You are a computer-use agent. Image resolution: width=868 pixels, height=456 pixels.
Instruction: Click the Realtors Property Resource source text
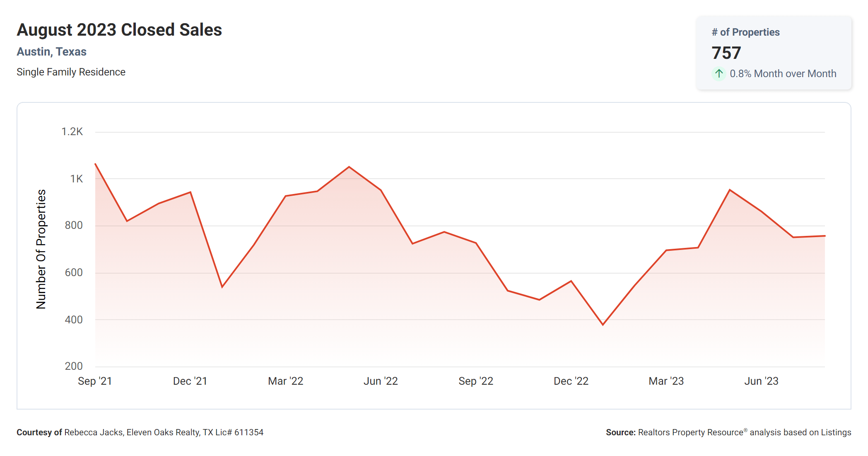(x=728, y=432)
